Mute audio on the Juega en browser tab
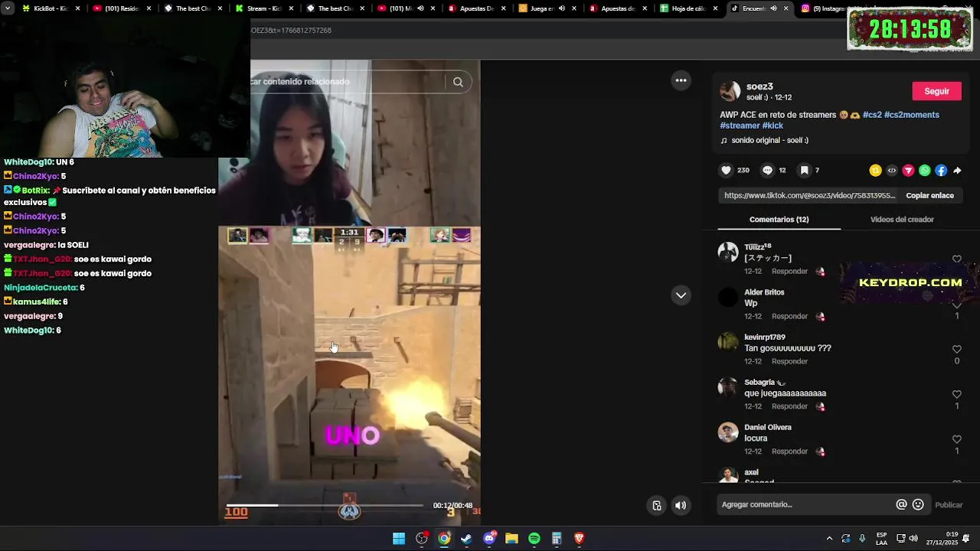 click(x=562, y=8)
